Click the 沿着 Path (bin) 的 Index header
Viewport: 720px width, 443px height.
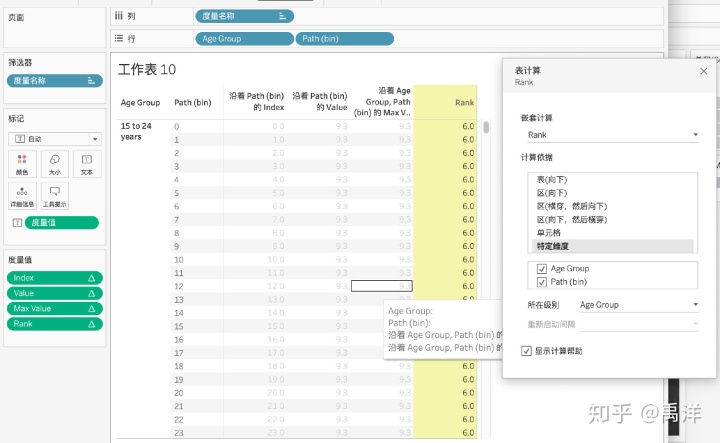coord(256,101)
